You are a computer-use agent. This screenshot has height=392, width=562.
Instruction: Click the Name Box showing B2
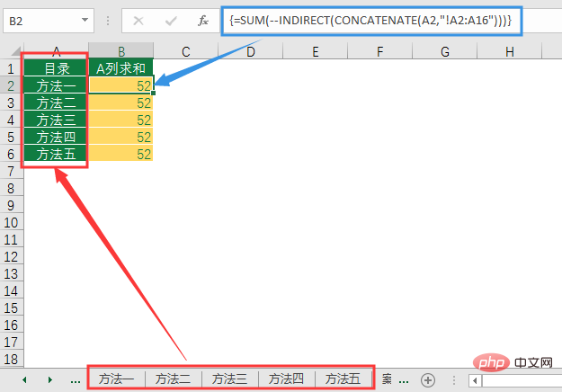click(49, 21)
